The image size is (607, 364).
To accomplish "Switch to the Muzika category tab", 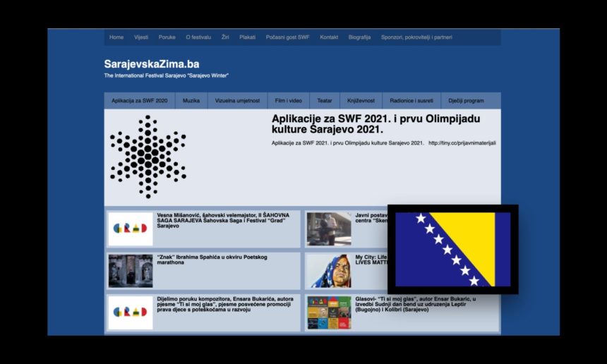I will point(191,101).
